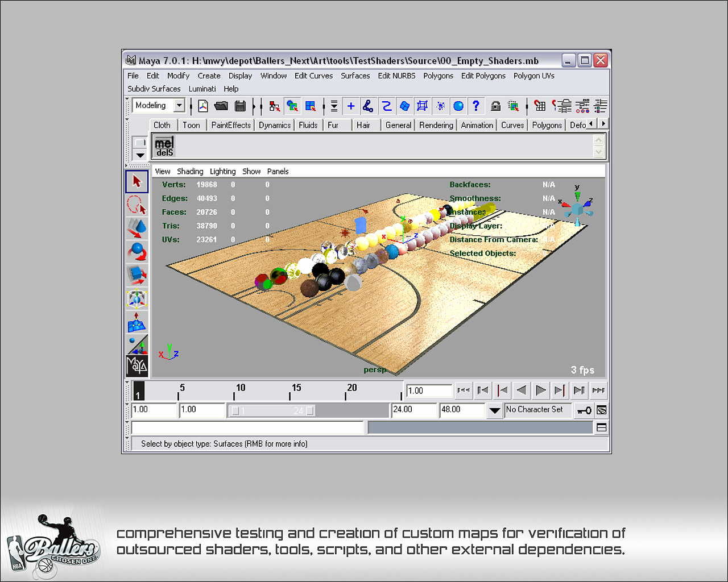Expand the character set dropdown arrow

494,410
